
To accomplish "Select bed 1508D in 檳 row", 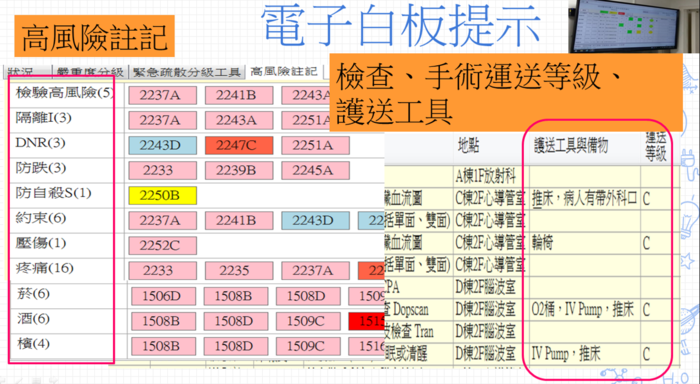I will (236, 346).
